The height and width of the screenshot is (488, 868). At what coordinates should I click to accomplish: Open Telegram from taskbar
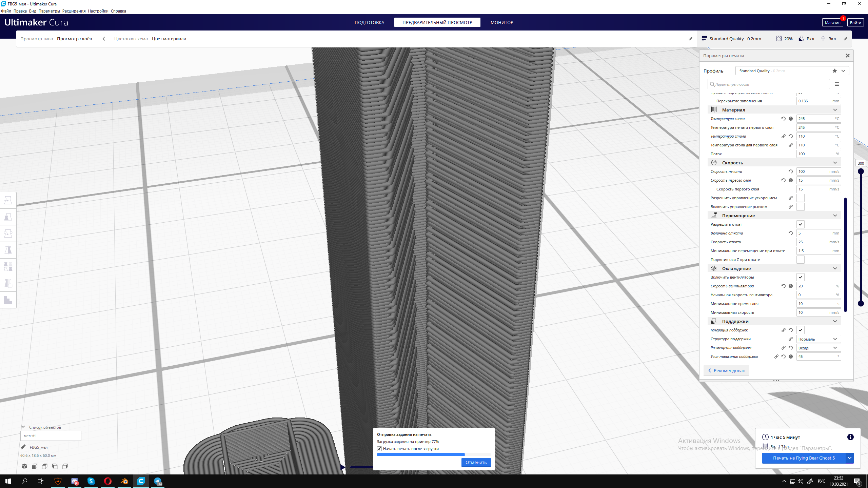coord(158,481)
